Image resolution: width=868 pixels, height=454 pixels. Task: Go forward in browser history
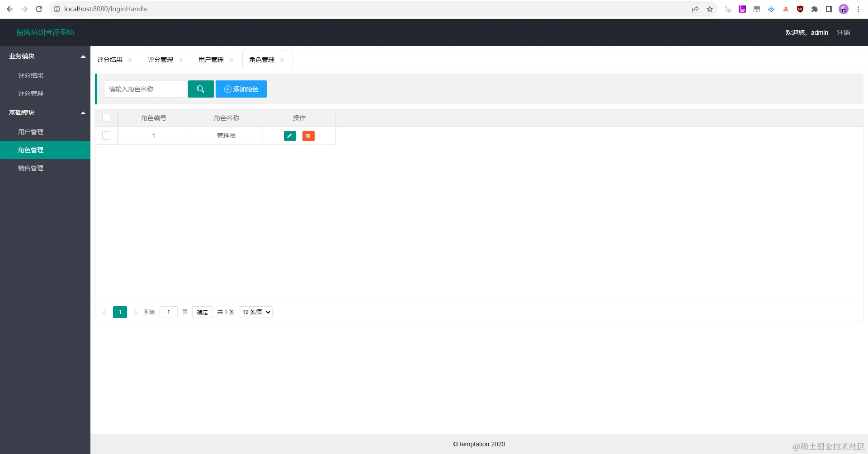[x=24, y=9]
